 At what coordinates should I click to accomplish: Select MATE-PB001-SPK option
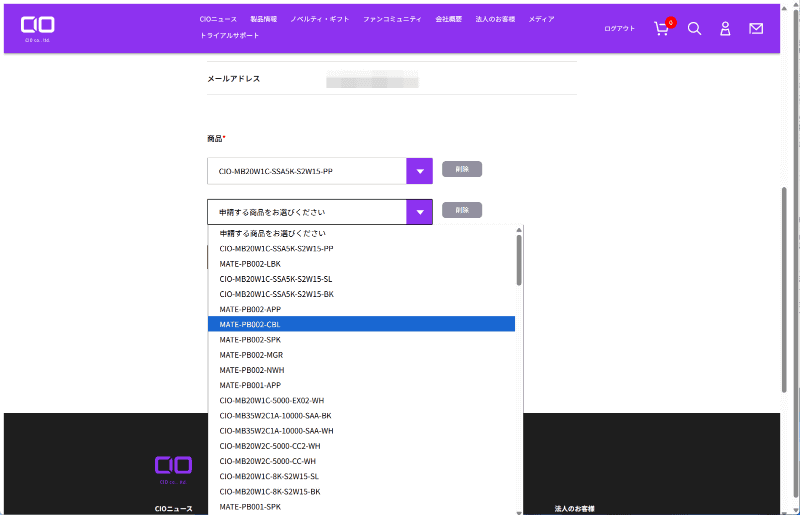point(361,507)
